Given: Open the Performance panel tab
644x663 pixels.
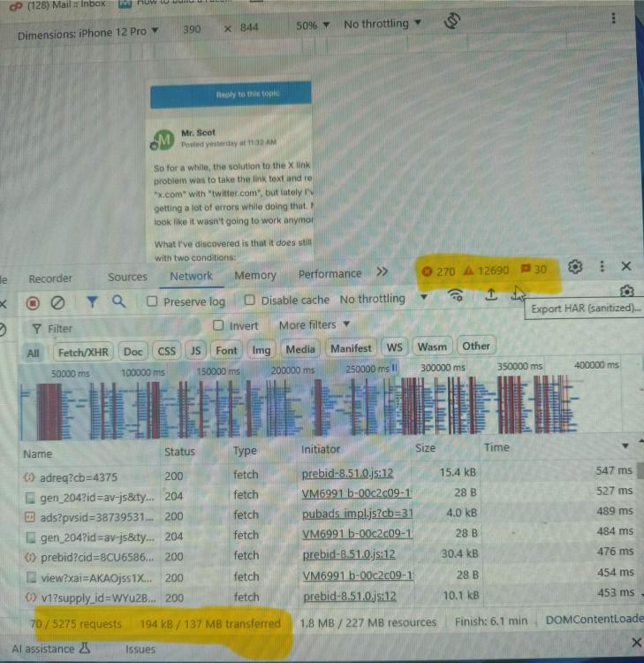Looking at the screenshot, I should coord(330,274).
